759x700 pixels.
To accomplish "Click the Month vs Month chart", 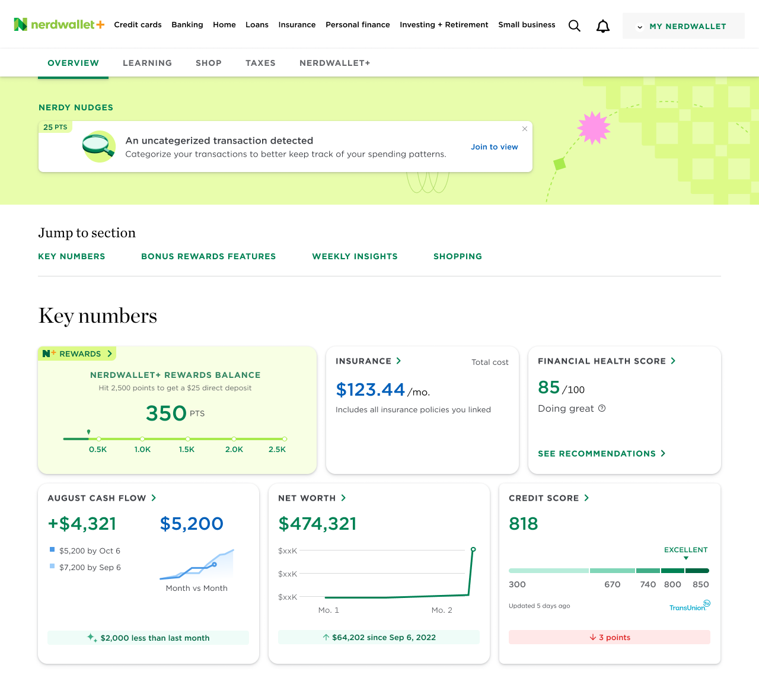I will pos(197,564).
